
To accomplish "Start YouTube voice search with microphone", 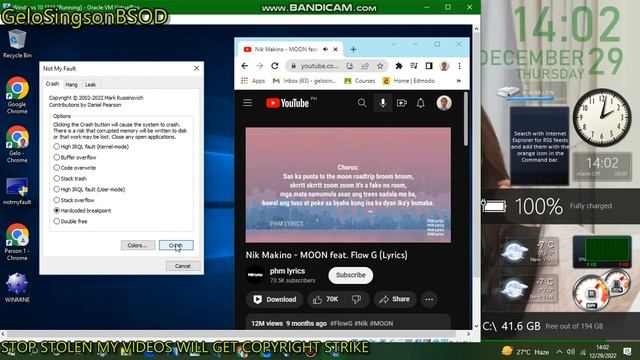I will pyautogui.click(x=383, y=103).
